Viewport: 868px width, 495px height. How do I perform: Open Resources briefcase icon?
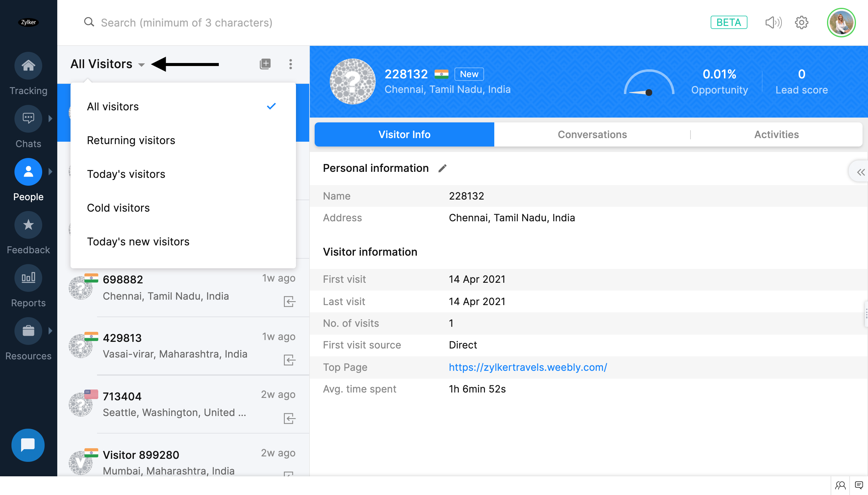pyautogui.click(x=28, y=331)
